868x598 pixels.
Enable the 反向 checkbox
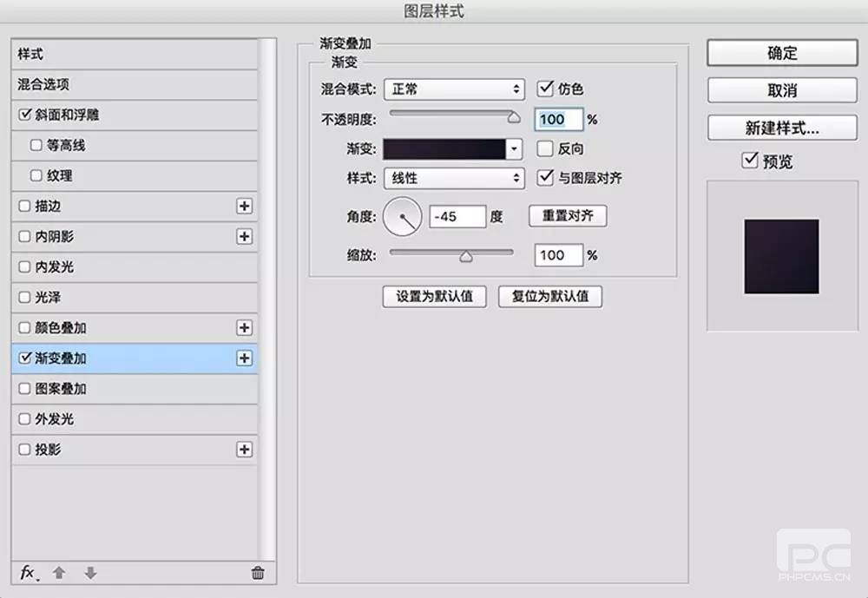click(x=545, y=148)
